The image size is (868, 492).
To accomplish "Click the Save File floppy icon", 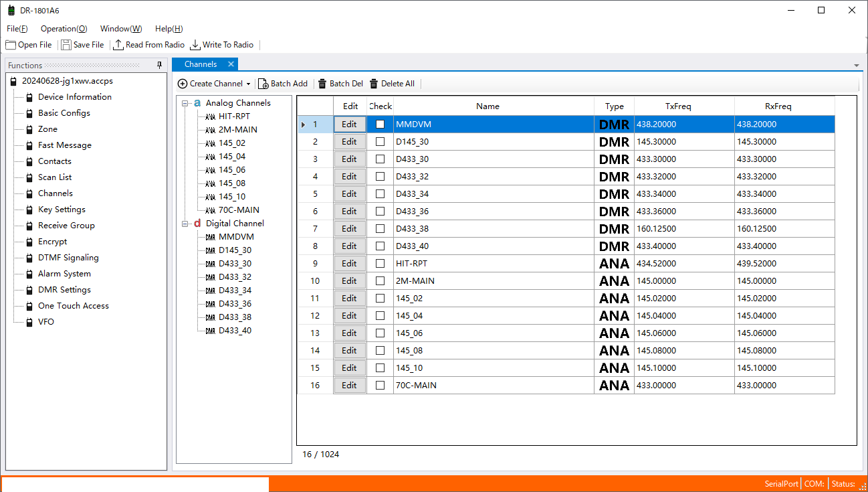I will 66,45.
